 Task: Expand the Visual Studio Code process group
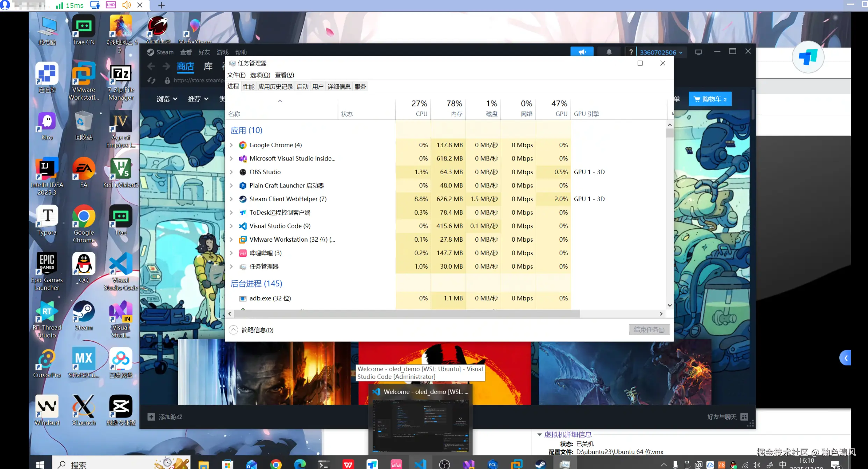[x=231, y=226]
